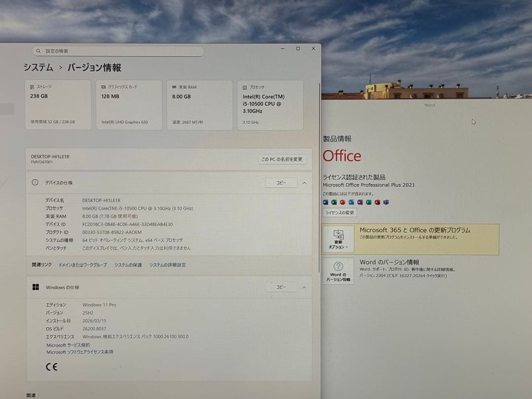532x399 pixels.
Task: Click the FMVD47001 model text
Action: click(42, 162)
